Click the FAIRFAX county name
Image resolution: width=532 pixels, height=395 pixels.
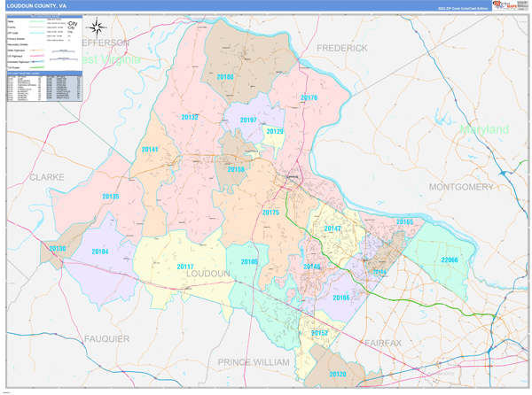[x=383, y=343]
